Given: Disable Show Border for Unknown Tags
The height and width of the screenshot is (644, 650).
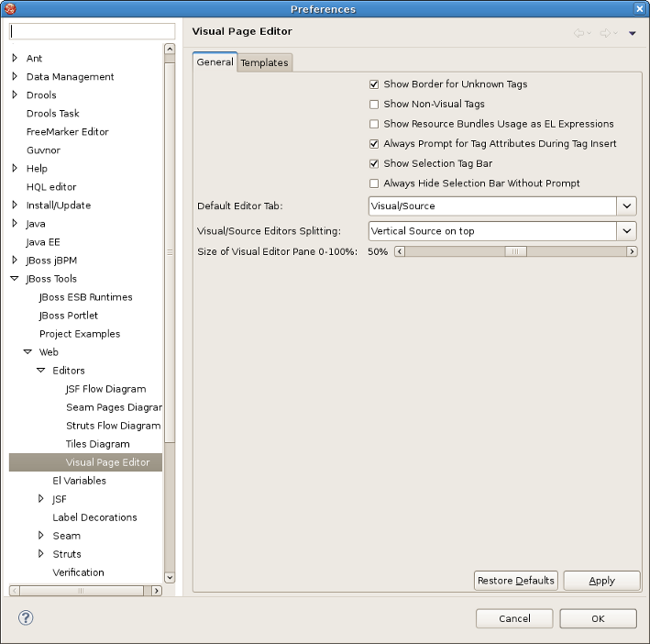Looking at the screenshot, I should point(374,84).
